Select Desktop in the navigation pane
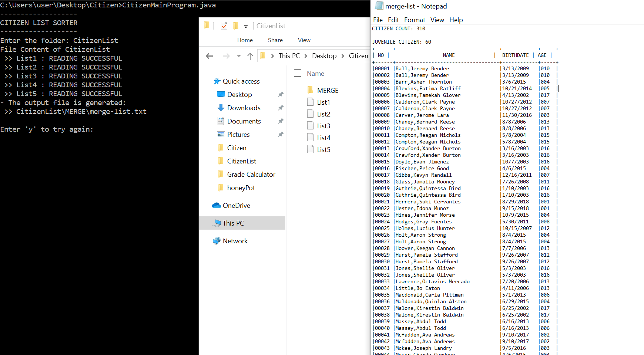 239,95
